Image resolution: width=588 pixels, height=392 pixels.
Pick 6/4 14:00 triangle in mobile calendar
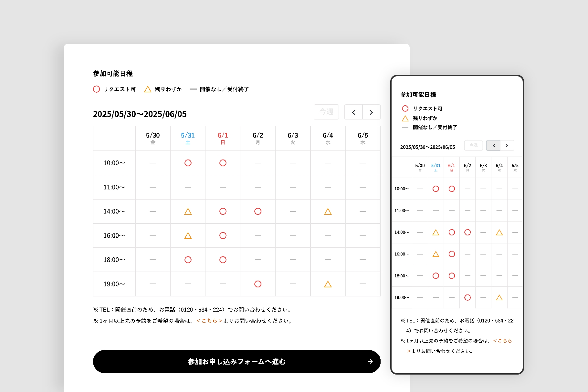tap(499, 232)
